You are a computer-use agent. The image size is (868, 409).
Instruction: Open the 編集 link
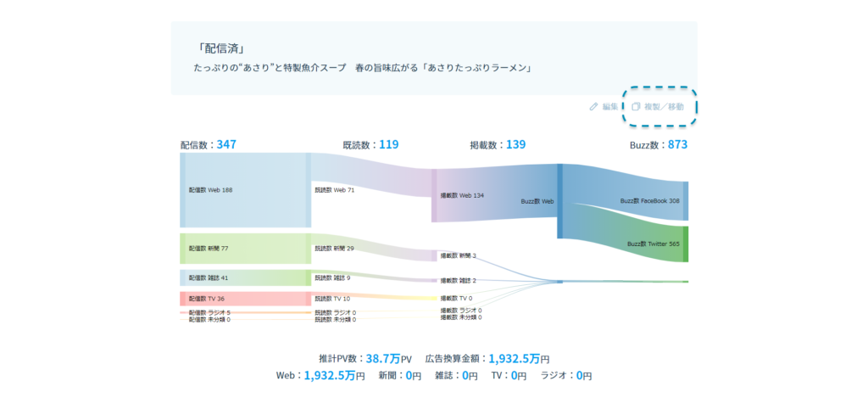click(609, 107)
